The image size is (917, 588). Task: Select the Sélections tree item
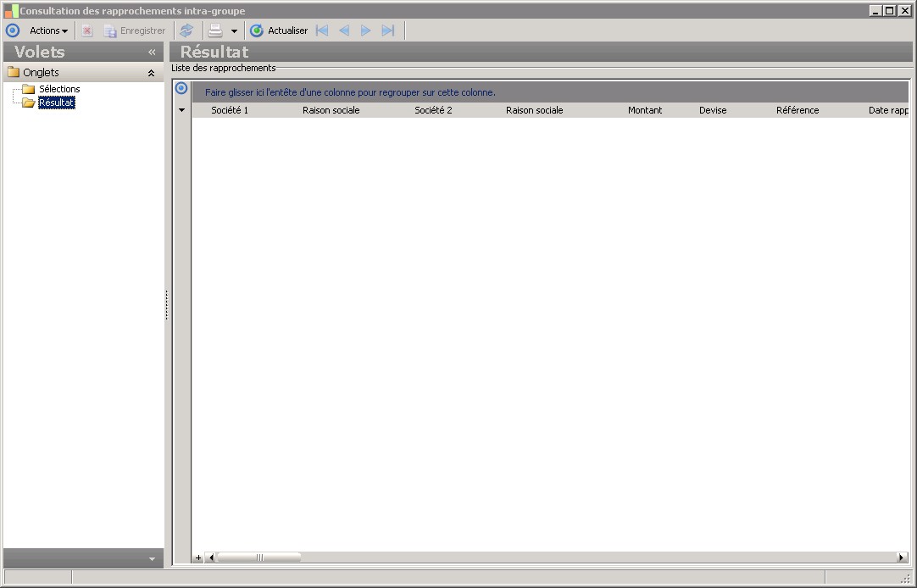(59, 89)
